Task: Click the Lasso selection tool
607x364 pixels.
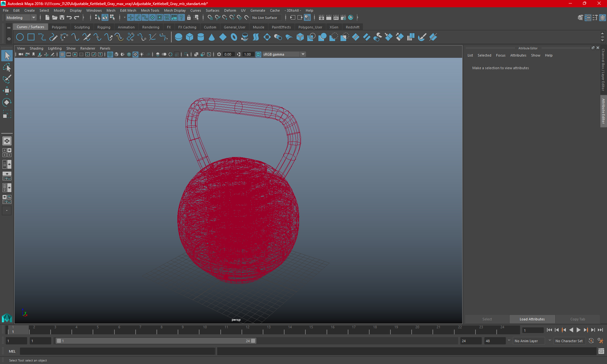Action: tap(7, 67)
